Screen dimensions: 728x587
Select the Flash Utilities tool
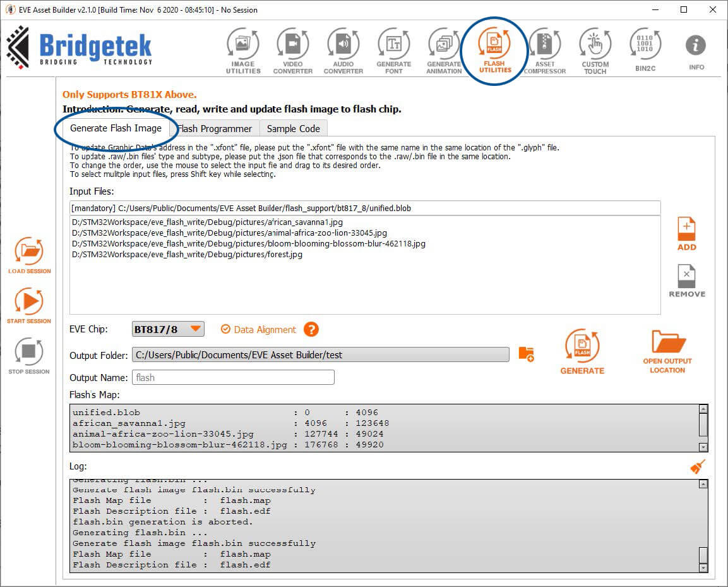pos(495,51)
